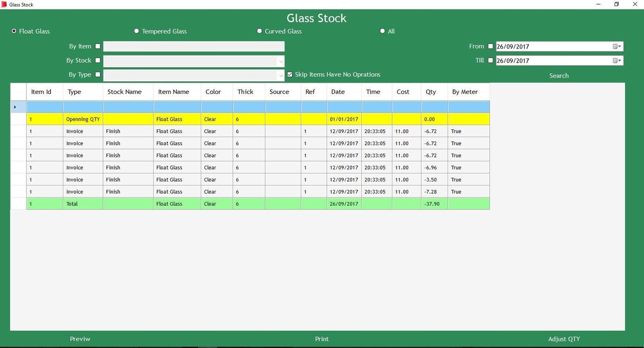
Task: Expand the By Type dropdown list
Action: [x=280, y=75]
